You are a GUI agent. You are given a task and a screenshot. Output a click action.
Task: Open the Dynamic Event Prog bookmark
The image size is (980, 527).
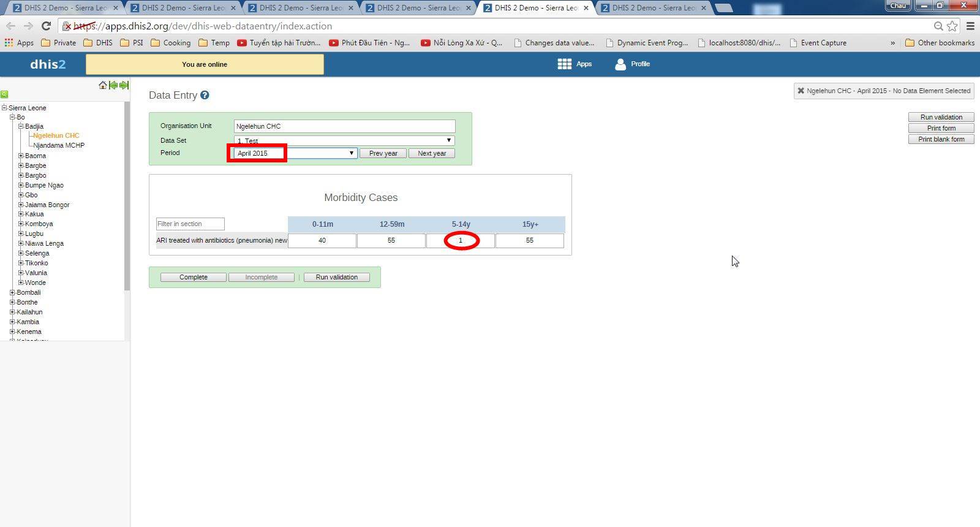pyautogui.click(x=646, y=43)
